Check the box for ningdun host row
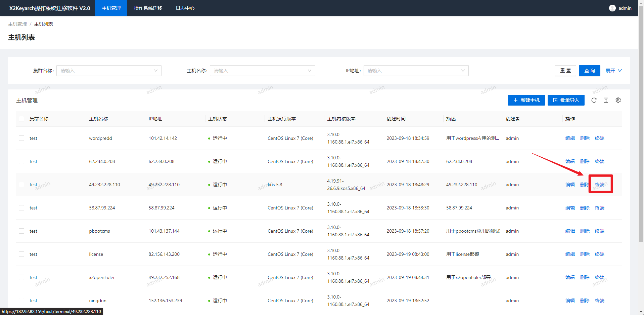644x315 pixels. coord(21,301)
